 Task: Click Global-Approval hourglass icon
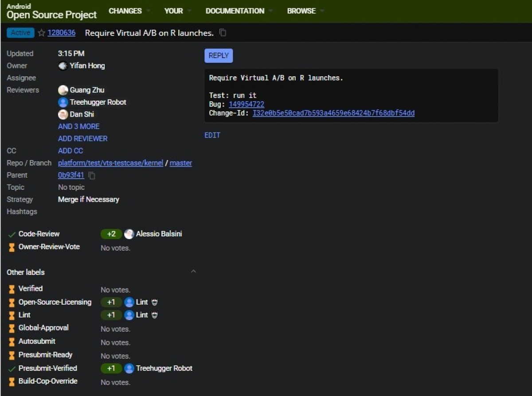pos(12,329)
